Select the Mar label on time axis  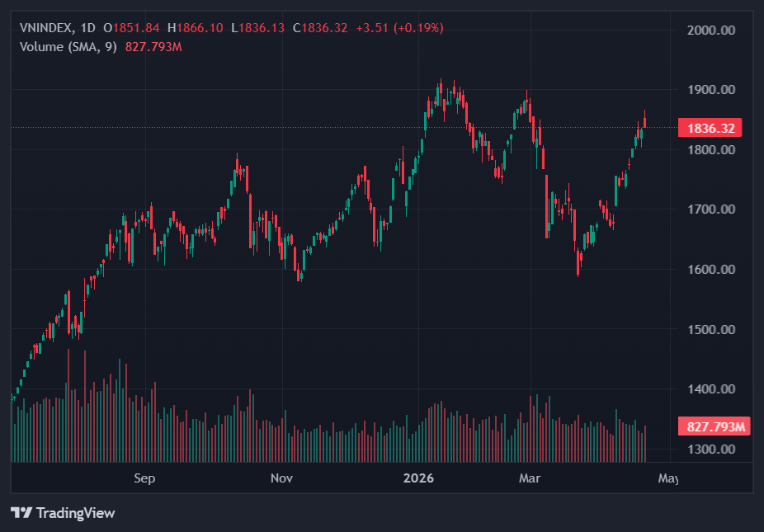tap(529, 478)
